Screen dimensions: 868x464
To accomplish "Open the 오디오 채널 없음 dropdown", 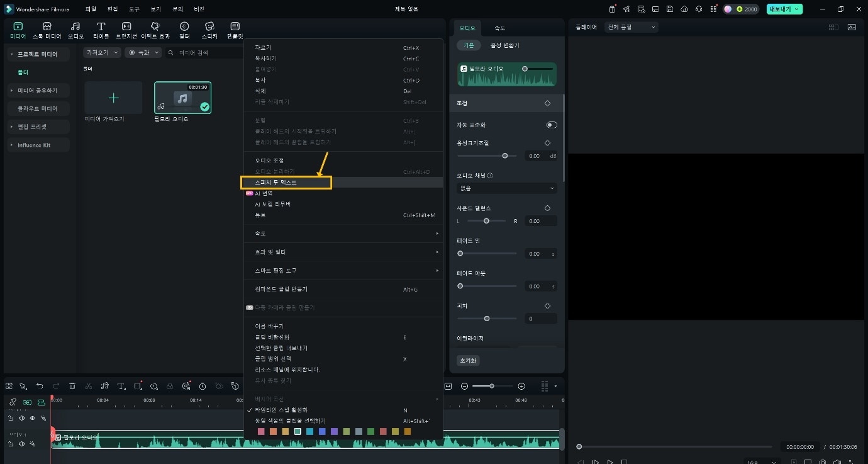I will pos(507,188).
